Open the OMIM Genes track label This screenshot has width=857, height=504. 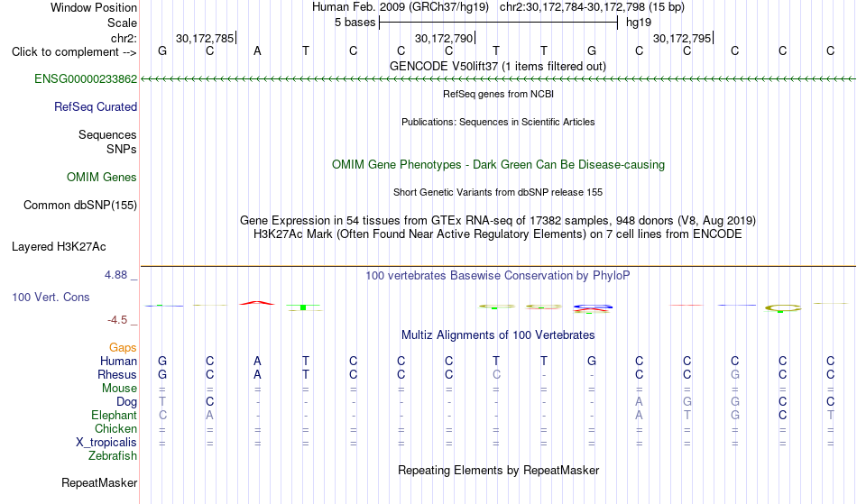101,177
